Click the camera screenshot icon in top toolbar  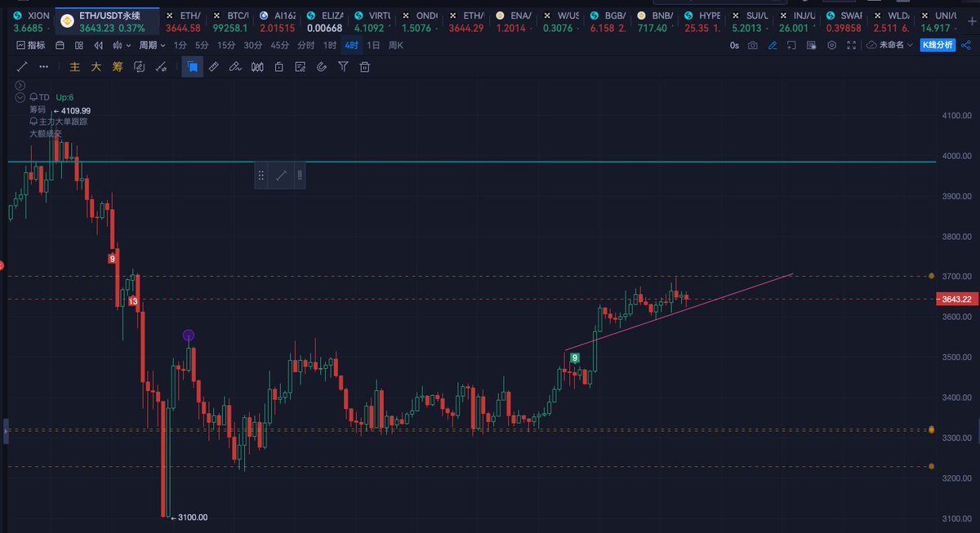coord(752,45)
